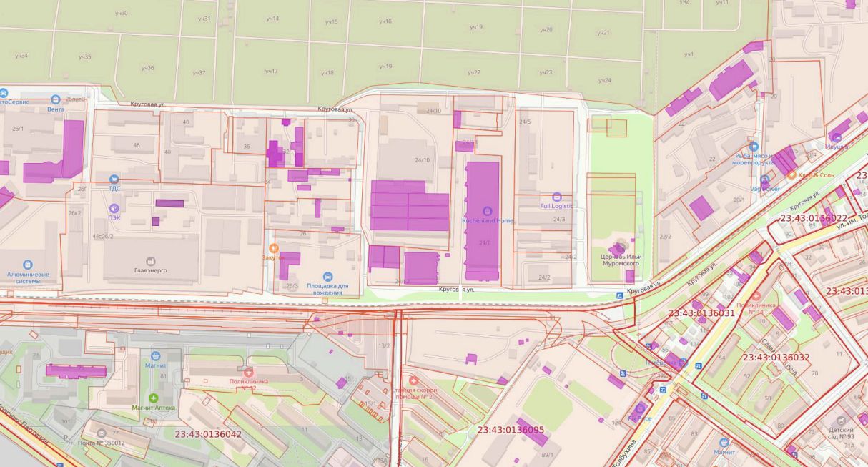The width and height of the screenshot is (868, 467).
Task: Open the Vag Power marker
Action: (765, 180)
